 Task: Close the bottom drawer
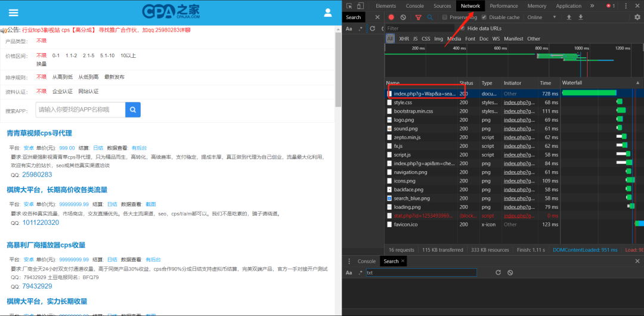[x=637, y=261]
